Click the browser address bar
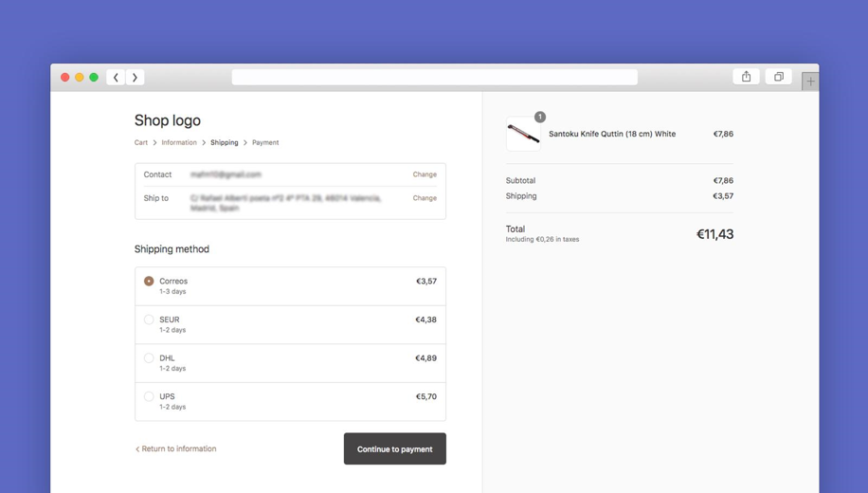868x493 pixels. pyautogui.click(x=434, y=78)
